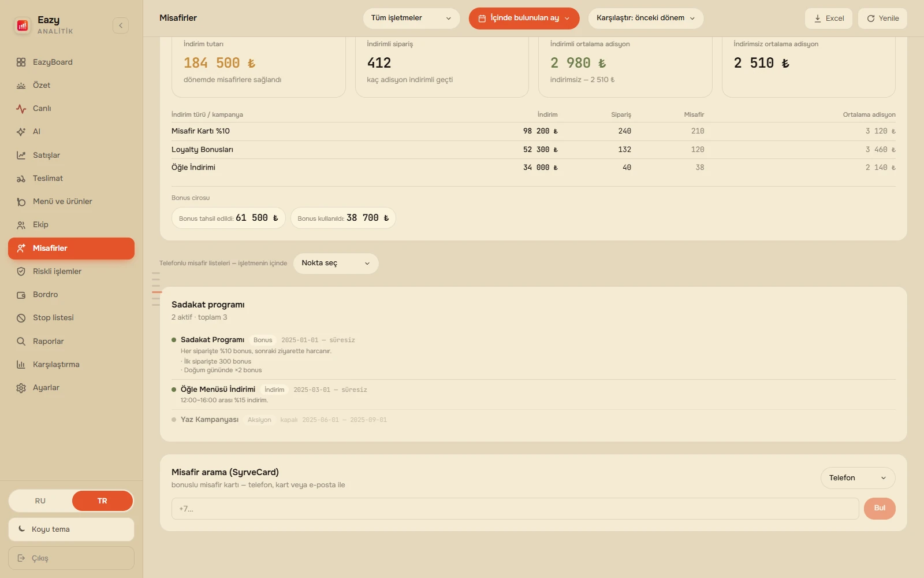Open the Ayarlar gear icon

[21, 388]
